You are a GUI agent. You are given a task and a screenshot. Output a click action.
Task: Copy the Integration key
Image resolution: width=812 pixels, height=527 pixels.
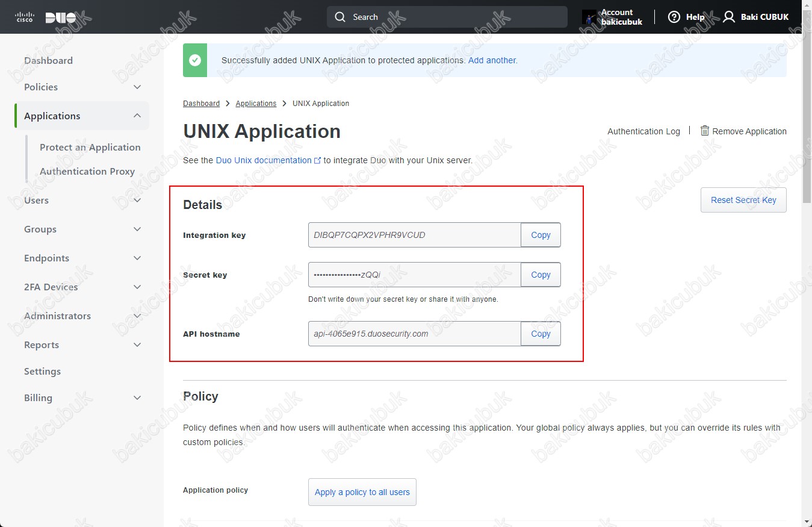pyautogui.click(x=541, y=235)
